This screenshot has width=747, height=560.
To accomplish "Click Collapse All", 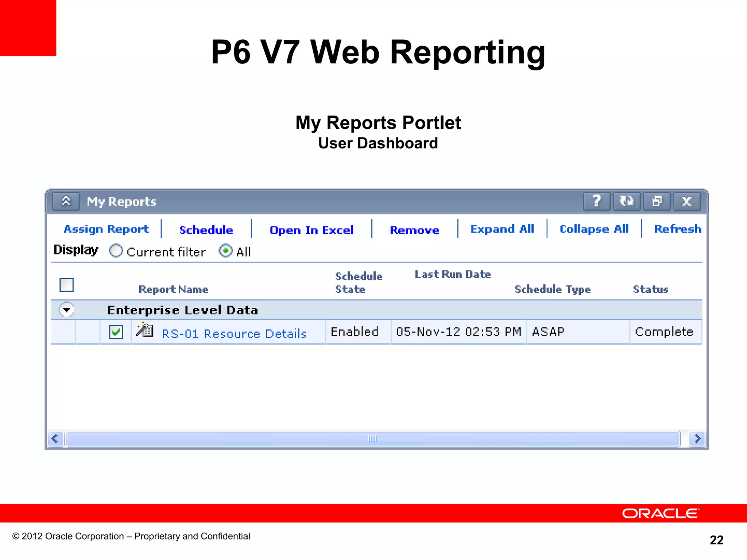I will coord(594,229).
